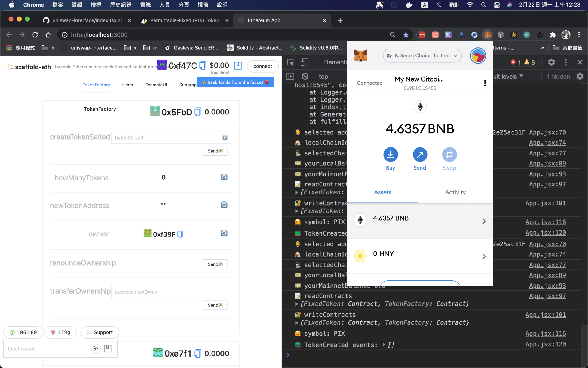Expand the readContracts object in console
The height and width of the screenshot is (368, 588).
point(297,304)
